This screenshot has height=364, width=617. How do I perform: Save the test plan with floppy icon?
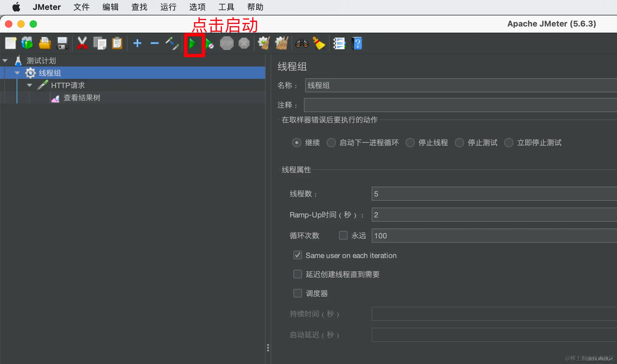(63, 43)
